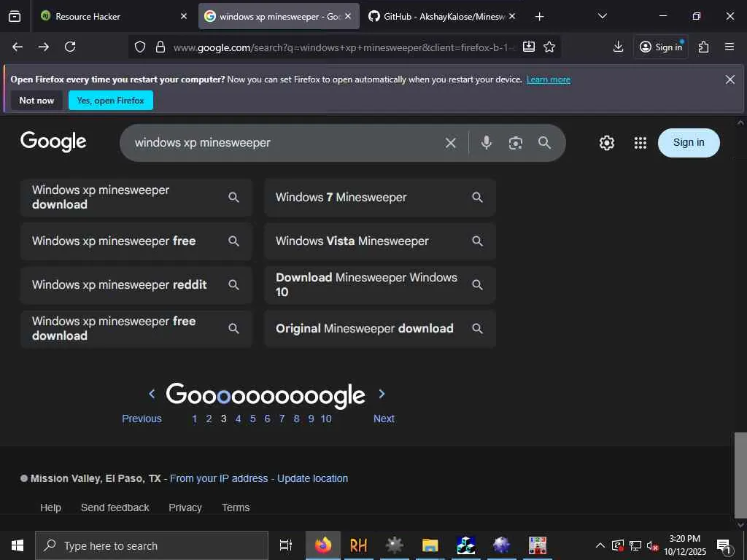Go to results page 5
The width and height of the screenshot is (747, 560).
(x=253, y=419)
